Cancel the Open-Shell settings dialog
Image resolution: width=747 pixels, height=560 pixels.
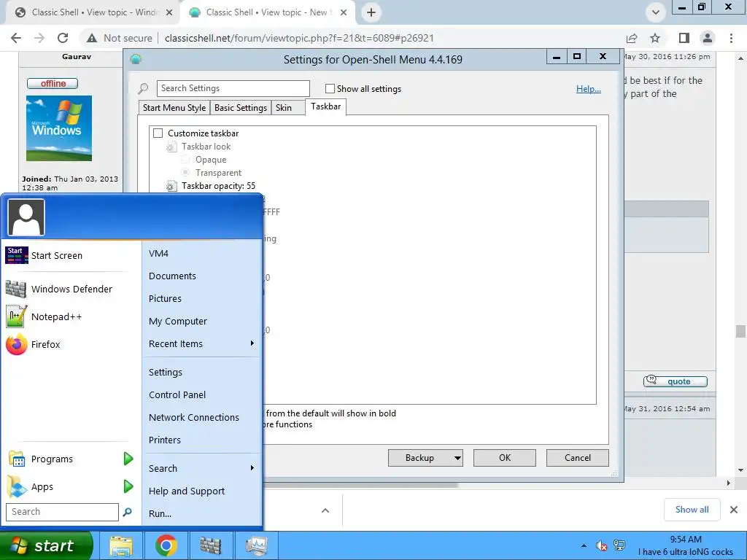pos(578,458)
